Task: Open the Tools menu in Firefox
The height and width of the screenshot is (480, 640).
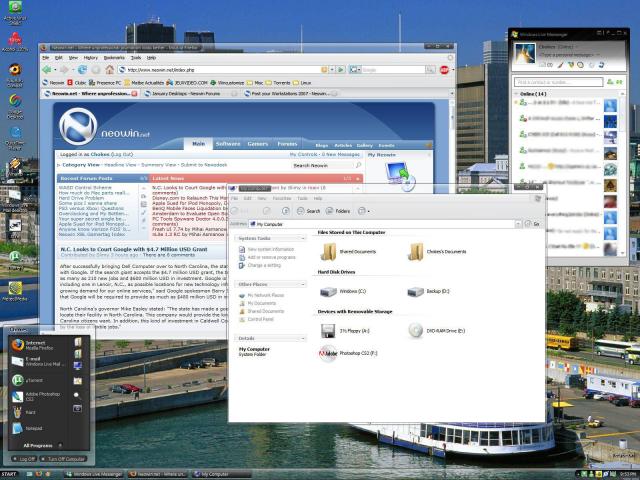Action: click(136, 58)
